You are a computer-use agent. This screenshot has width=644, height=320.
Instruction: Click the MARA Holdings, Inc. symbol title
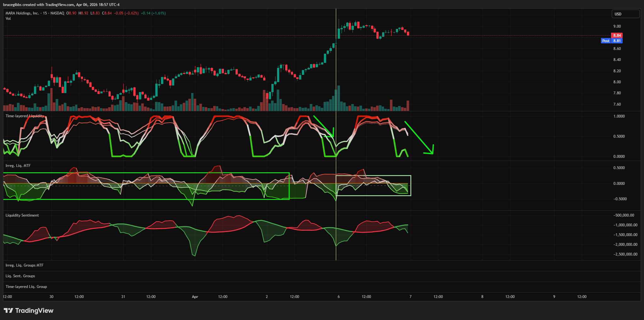coord(22,13)
